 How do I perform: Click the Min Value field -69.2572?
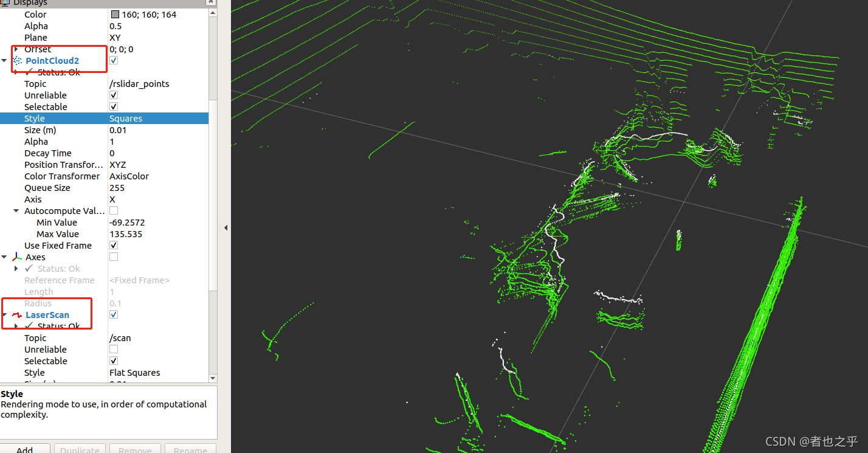click(127, 223)
